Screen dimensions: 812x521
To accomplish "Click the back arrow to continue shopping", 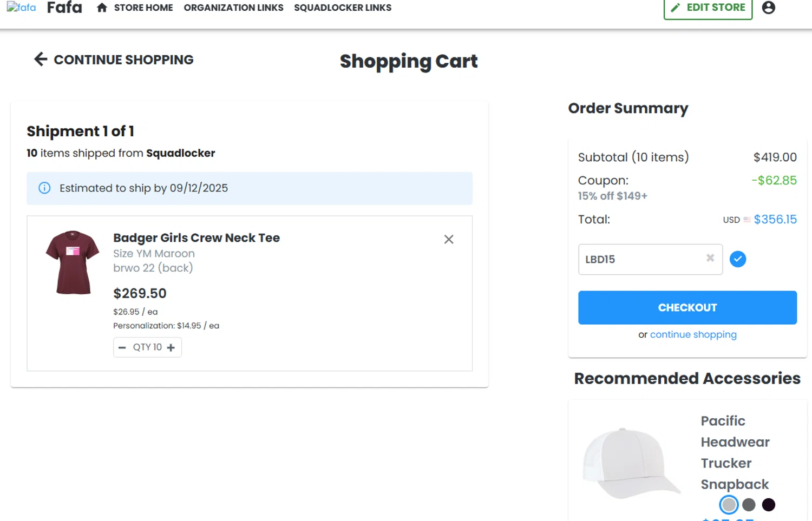I will tap(41, 59).
